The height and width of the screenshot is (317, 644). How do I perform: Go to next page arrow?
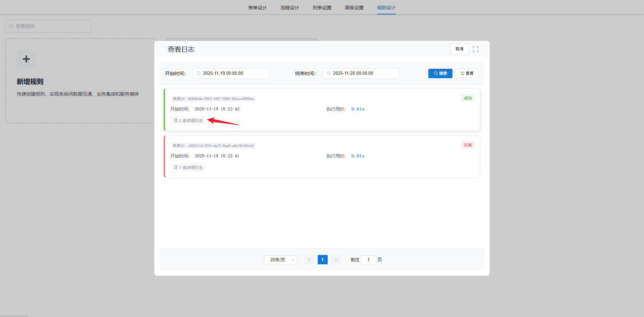[x=336, y=260]
